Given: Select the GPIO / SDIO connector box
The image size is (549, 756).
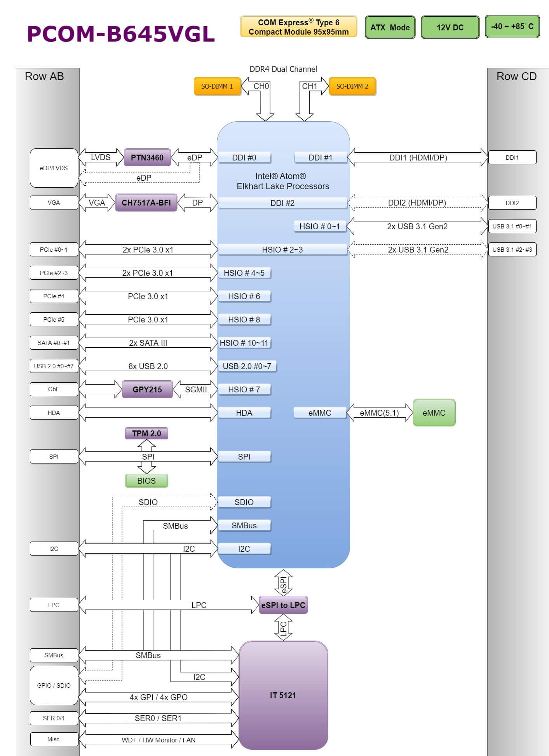Looking at the screenshot, I should tap(54, 685).
